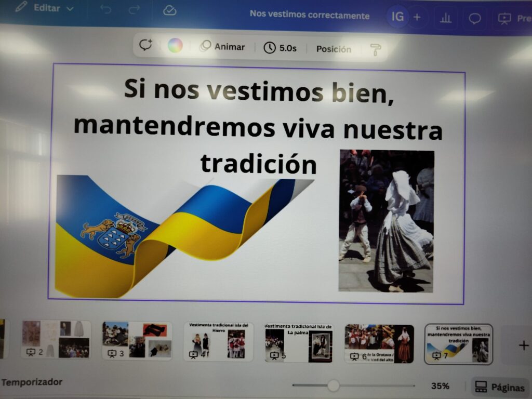Open the rainbow background color picker
This screenshot has height=399, width=532.
click(x=175, y=46)
